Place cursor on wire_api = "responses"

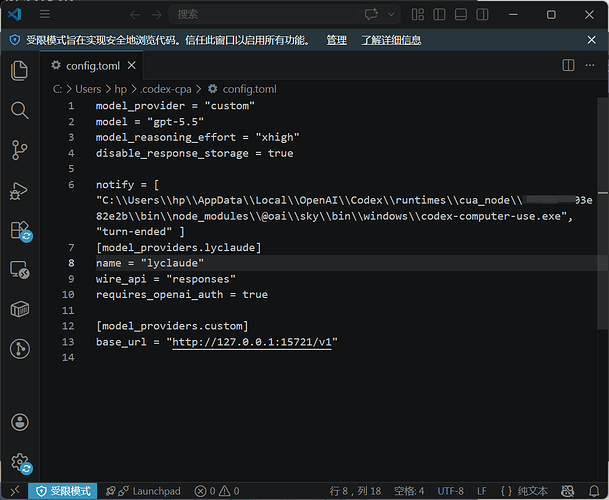pos(165,279)
